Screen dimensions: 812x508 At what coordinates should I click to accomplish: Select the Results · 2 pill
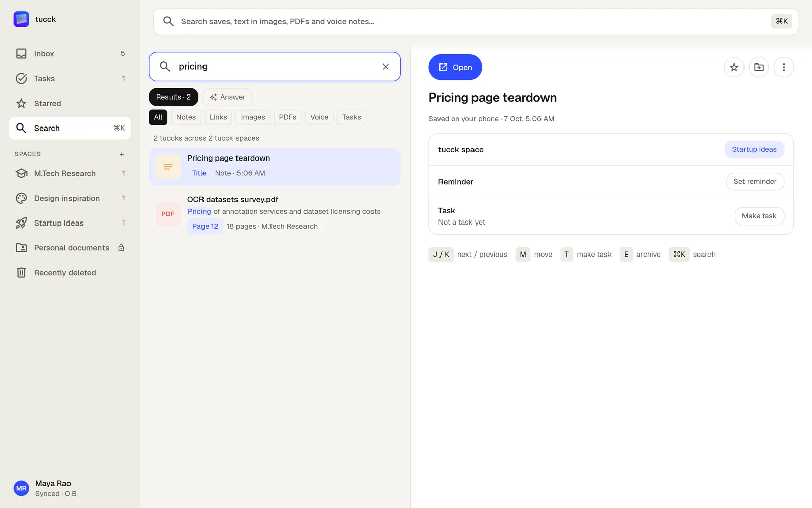pyautogui.click(x=174, y=97)
